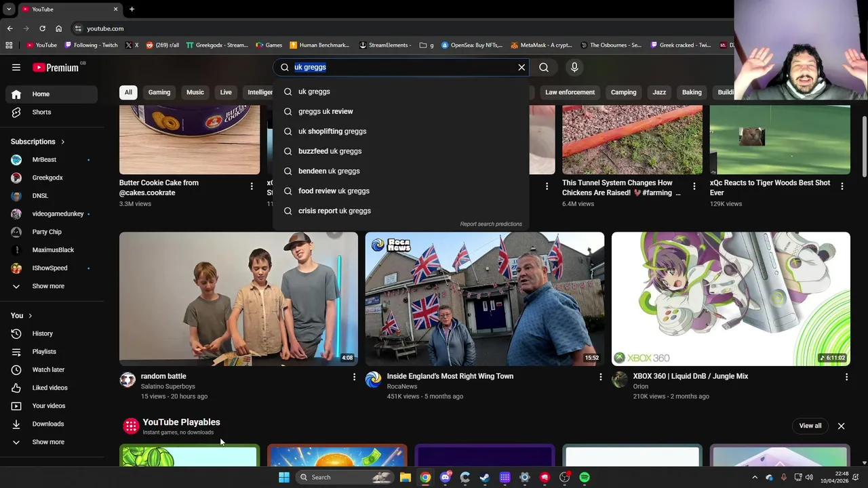
Task: Select the Gaming filter chip
Action: coord(159,92)
